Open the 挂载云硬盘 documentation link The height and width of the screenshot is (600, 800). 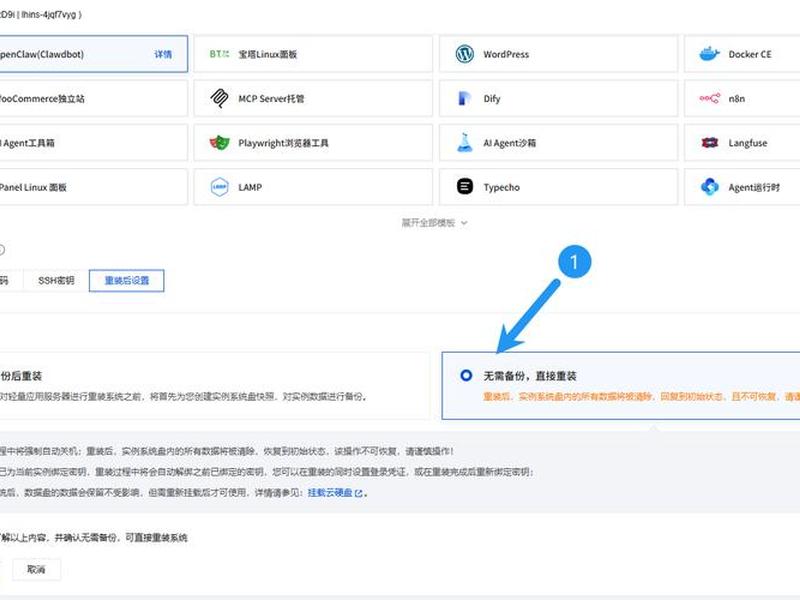click(330, 493)
